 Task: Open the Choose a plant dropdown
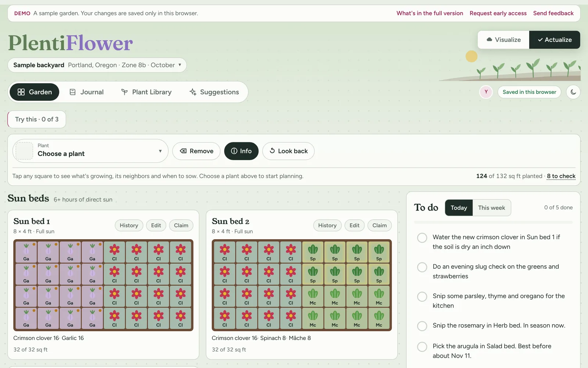coord(90,151)
